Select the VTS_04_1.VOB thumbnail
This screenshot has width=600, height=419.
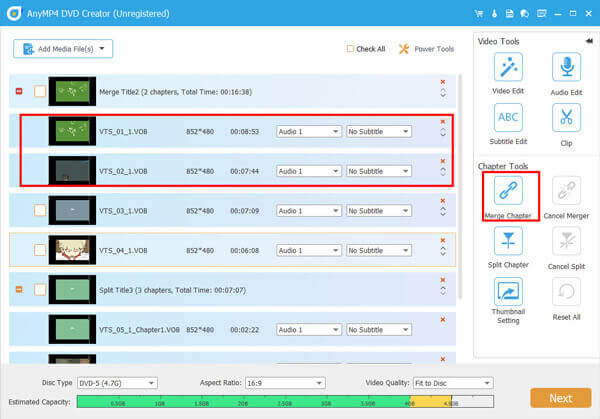point(72,250)
